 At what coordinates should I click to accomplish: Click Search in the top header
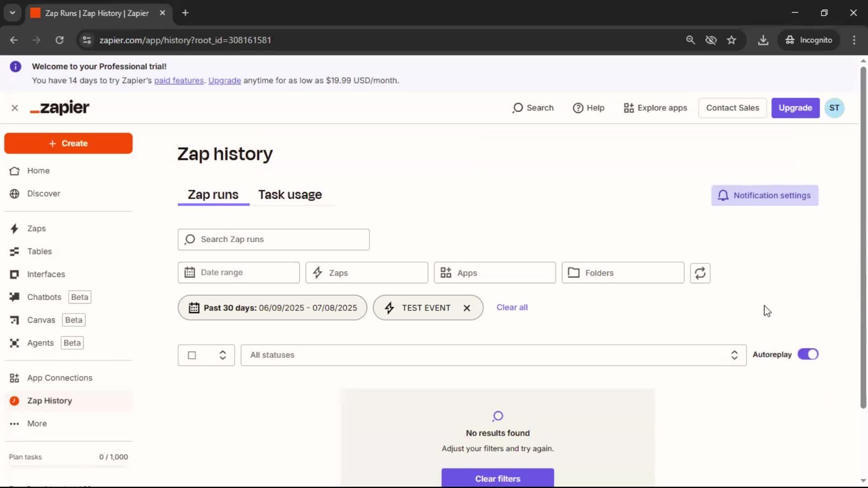tap(533, 108)
